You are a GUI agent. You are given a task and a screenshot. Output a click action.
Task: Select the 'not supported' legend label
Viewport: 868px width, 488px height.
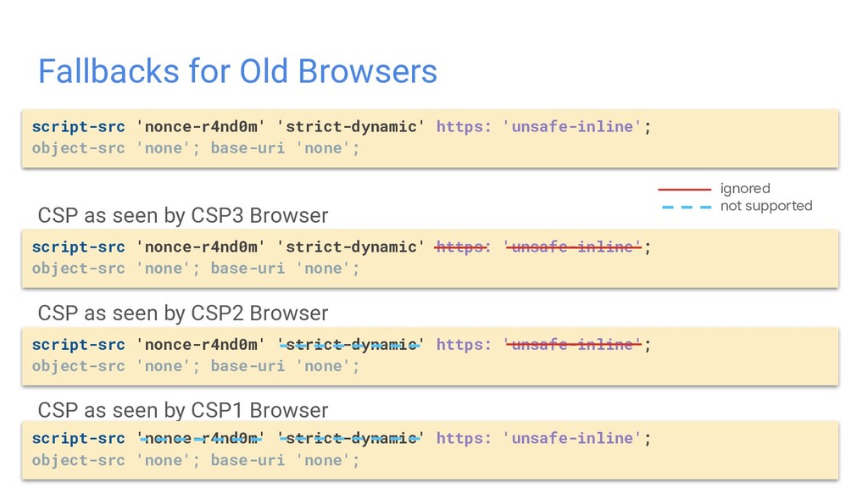[x=766, y=206]
